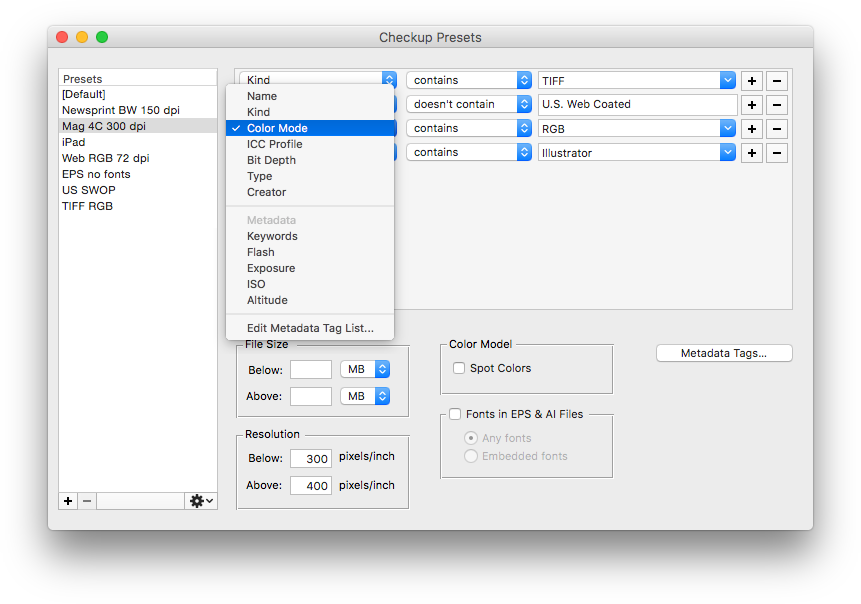The height and width of the screenshot is (604, 861).
Task: Expand the TIFF value combo box
Action: point(728,81)
